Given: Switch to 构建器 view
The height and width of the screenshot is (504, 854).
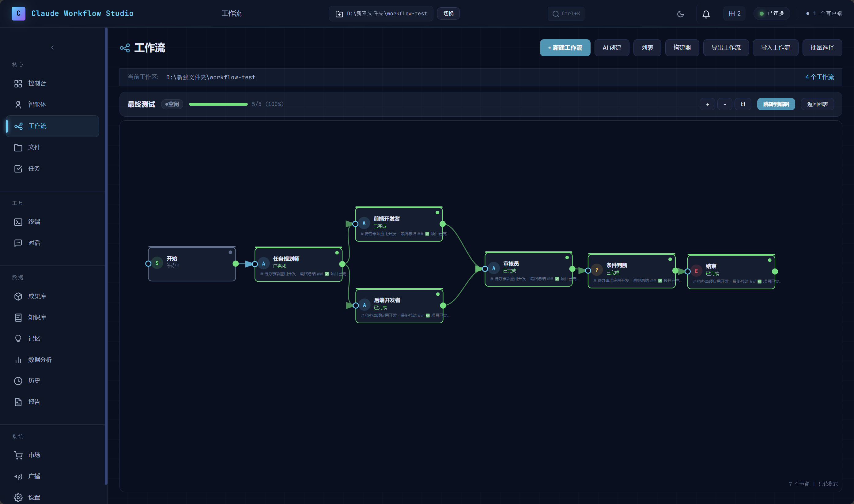Looking at the screenshot, I should point(682,47).
